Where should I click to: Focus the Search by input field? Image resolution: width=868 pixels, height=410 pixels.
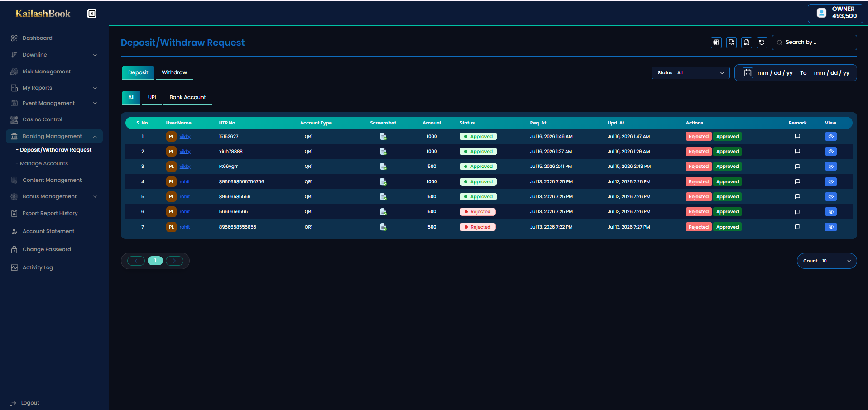[814, 42]
